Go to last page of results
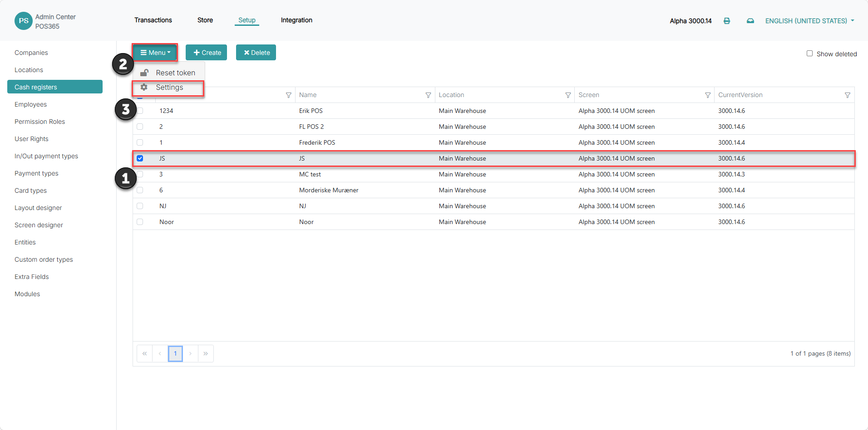868x430 pixels. coord(206,353)
